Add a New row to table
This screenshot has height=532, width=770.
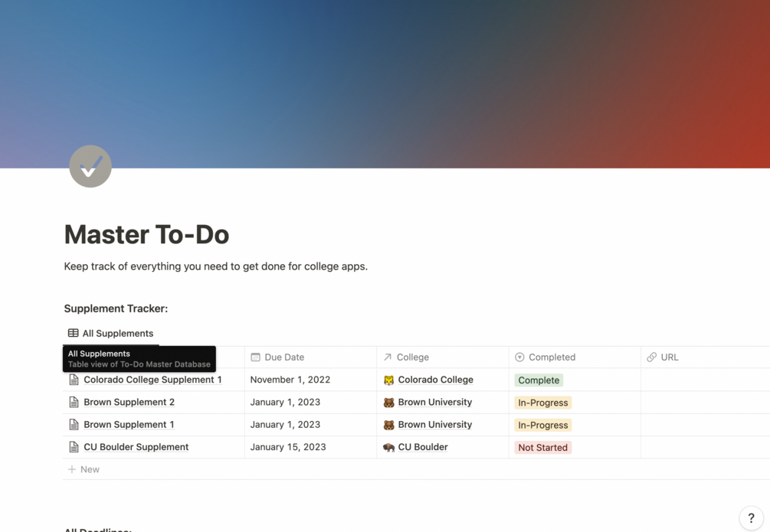pyautogui.click(x=417, y=469)
